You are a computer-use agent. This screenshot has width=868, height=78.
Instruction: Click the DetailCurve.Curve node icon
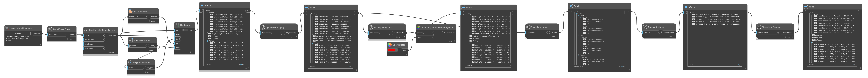click(x=50, y=29)
